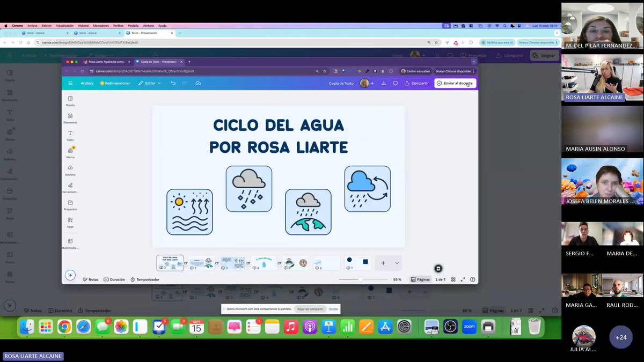
Task: Undo the last action with the back arrow
Action: [x=173, y=83]
